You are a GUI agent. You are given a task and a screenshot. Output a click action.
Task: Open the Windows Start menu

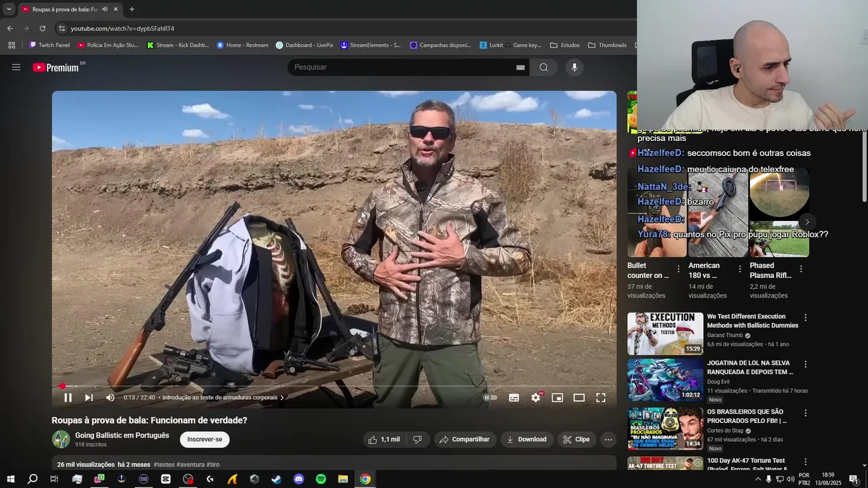click(x=11, y=479)
